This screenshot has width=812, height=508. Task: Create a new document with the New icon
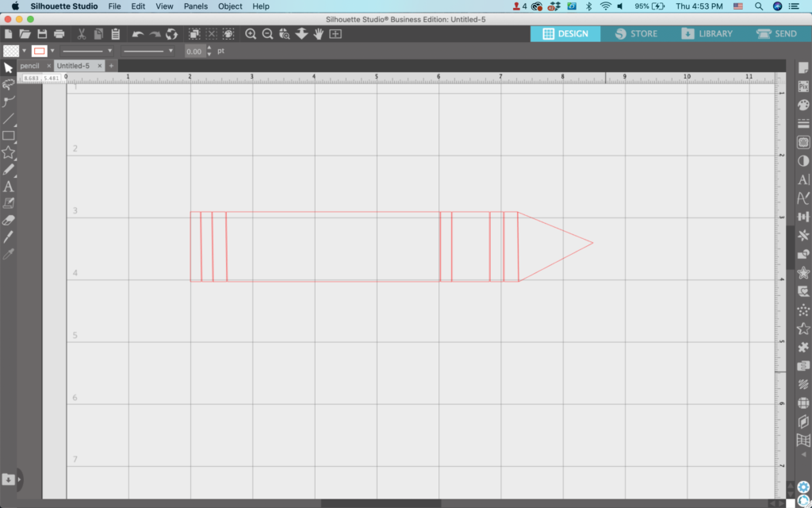tap(8, 34)
